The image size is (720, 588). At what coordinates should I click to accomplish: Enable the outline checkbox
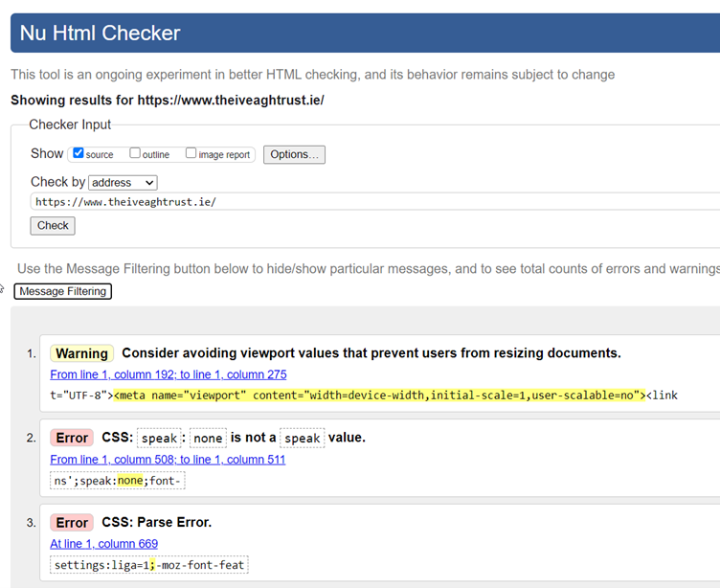point(135,152)
